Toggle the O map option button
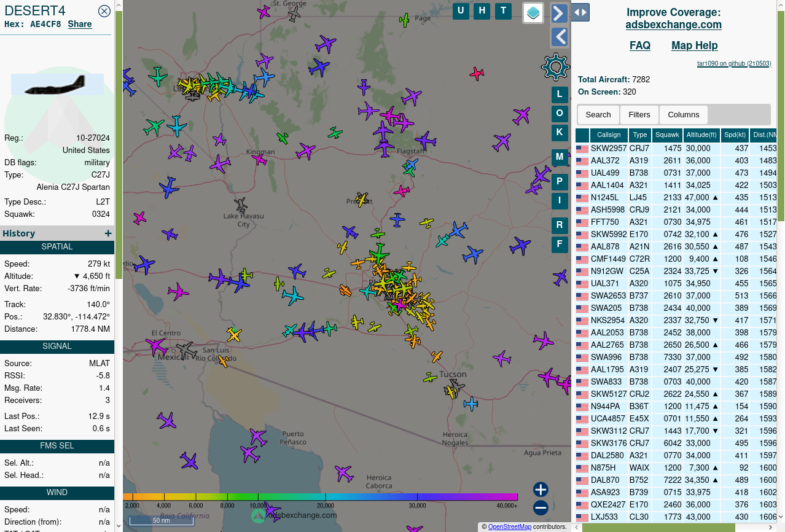This screenshot has height=532, width=785. 559,113
